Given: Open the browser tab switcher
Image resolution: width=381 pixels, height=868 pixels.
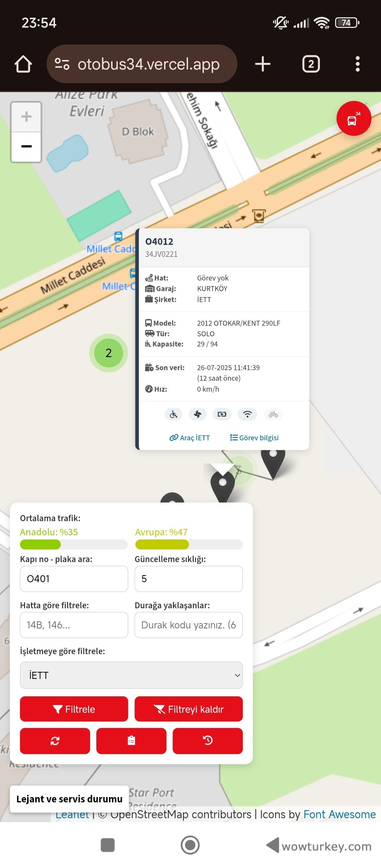Looking at the screenshot, I should (x=311, y=64).
